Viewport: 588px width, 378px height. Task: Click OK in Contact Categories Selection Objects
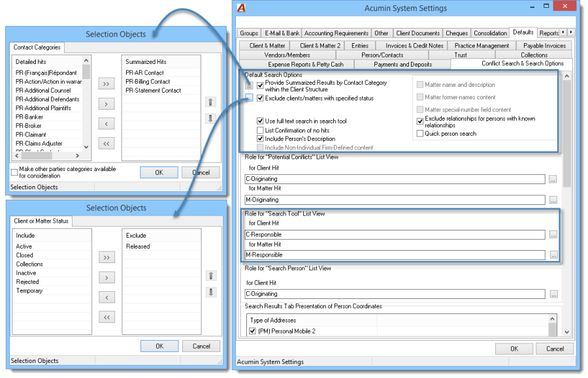[x=159, y=172]
